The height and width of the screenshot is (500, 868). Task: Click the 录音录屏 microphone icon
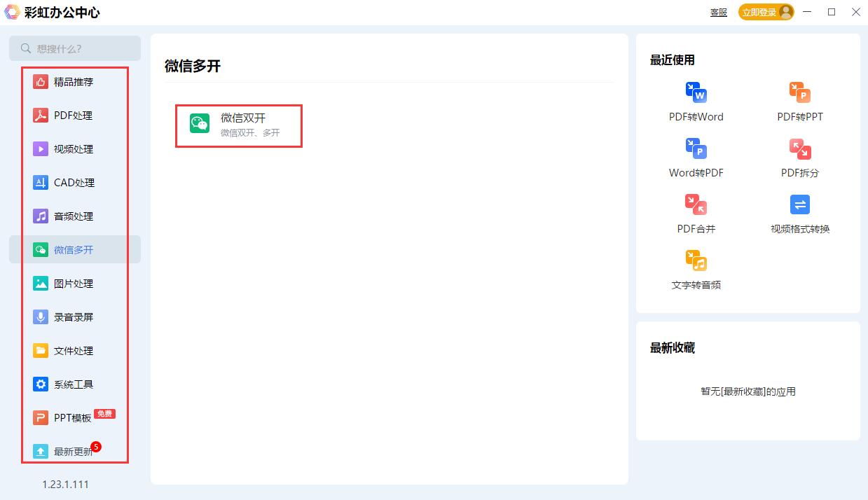click(41, 317)
